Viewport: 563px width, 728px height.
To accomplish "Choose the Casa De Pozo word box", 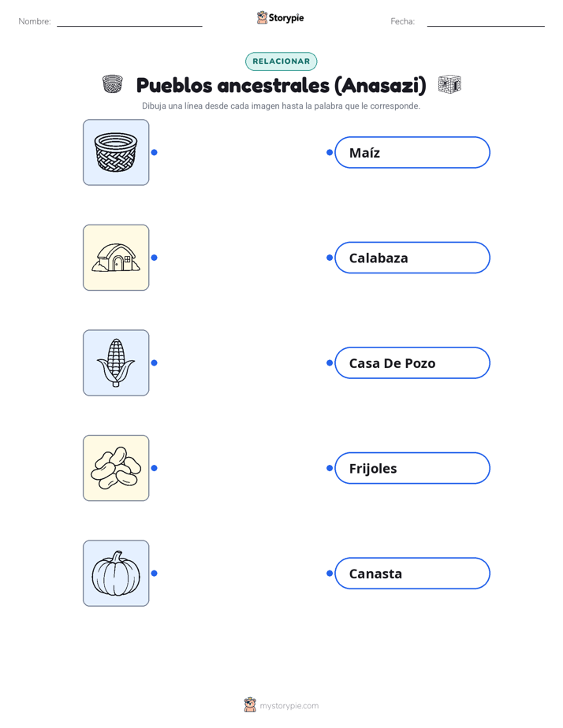I will click(x=412, y=362).
